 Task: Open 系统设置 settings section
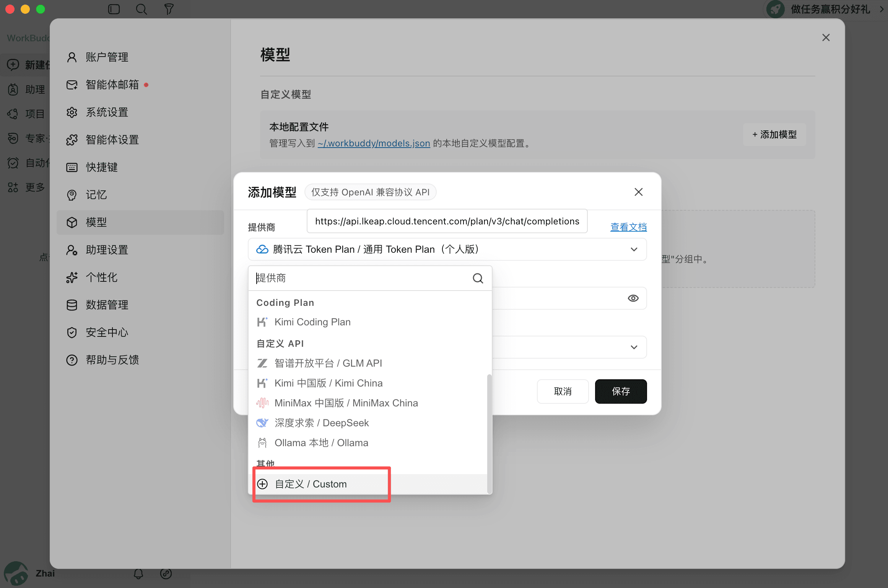[140, 112]
